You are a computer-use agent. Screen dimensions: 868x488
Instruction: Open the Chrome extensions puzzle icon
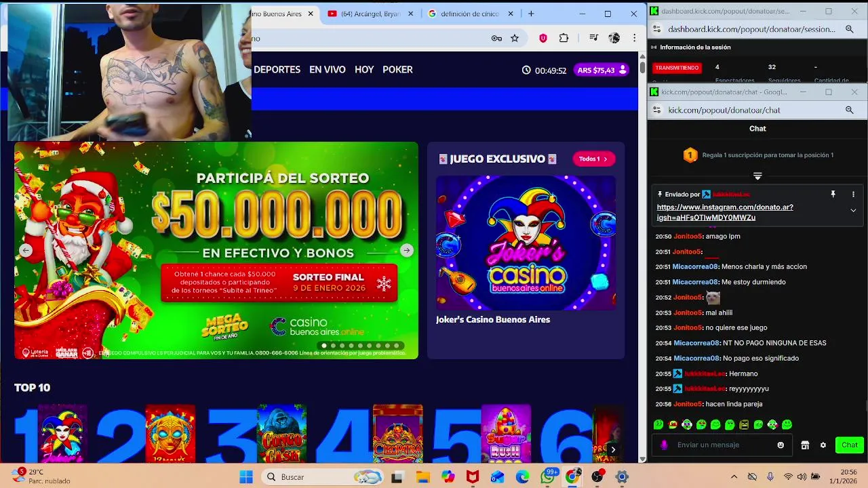564,38
